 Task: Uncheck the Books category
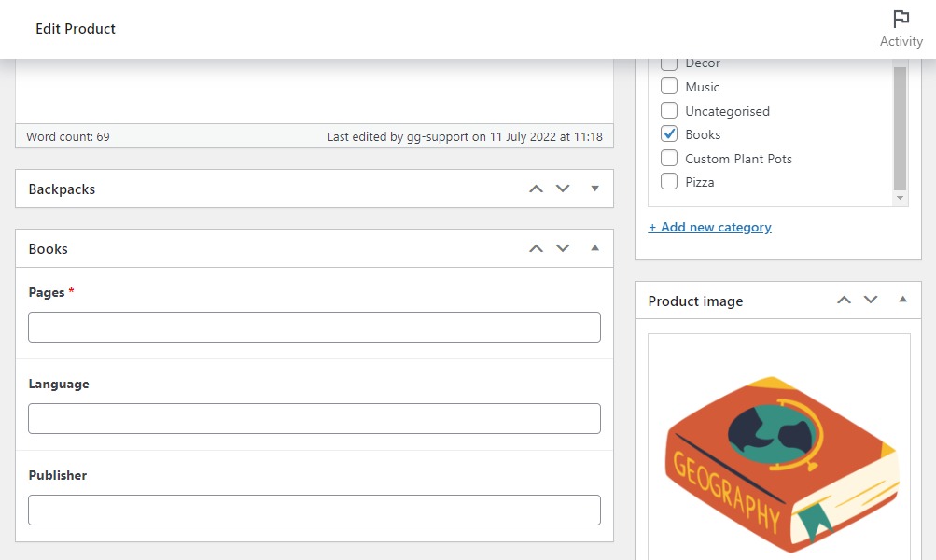pos(669,133)
